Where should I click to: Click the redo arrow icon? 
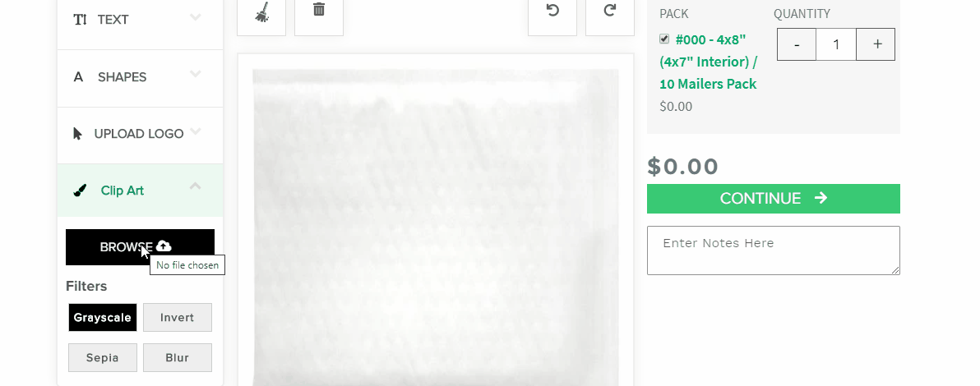pos(610,10)
